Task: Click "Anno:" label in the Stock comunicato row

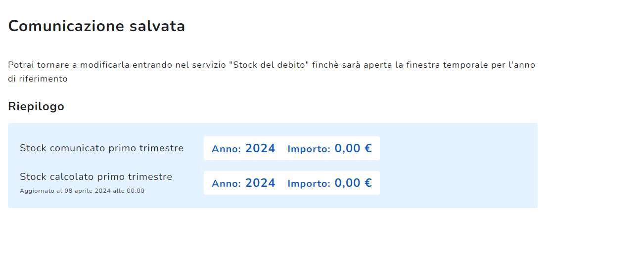Action: (226, 149)
